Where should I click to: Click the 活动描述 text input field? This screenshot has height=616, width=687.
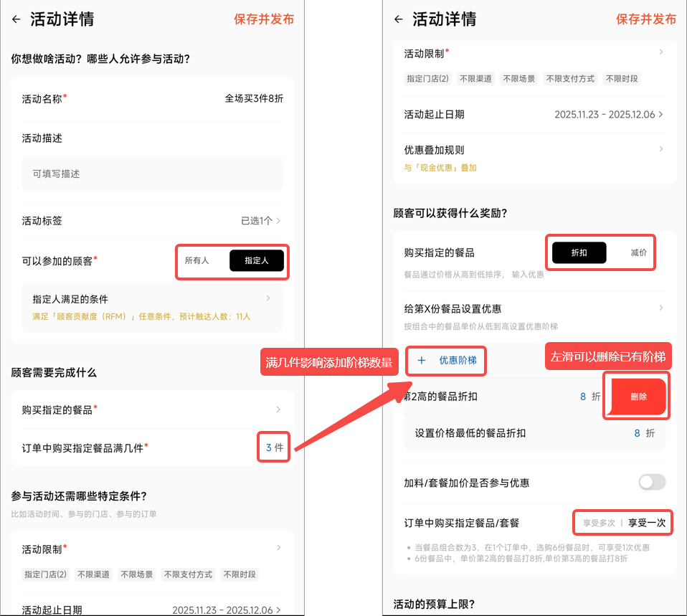coord(152,174)
